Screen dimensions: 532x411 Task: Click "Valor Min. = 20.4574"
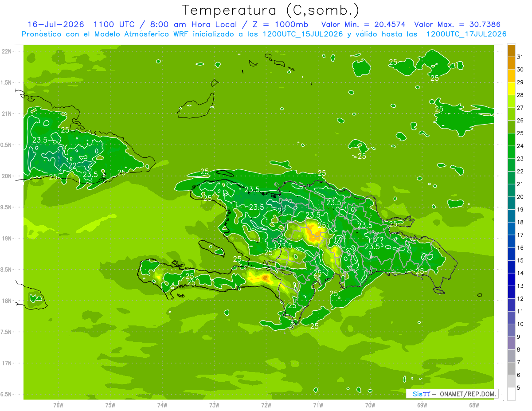click(x=363, y=24)
